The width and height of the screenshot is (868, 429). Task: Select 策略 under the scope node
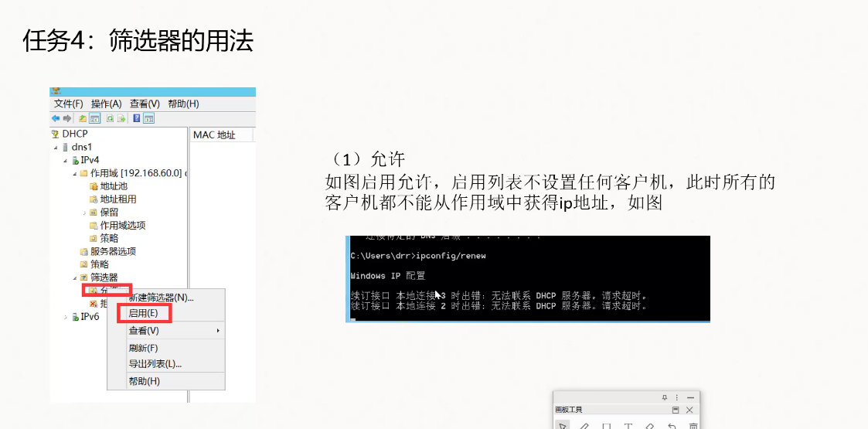click(109, 239)
